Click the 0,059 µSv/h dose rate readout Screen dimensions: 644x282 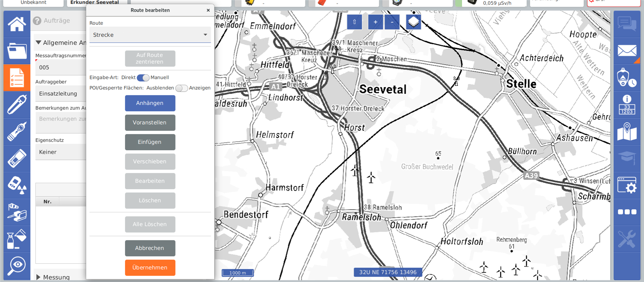(x=497, y=3)
